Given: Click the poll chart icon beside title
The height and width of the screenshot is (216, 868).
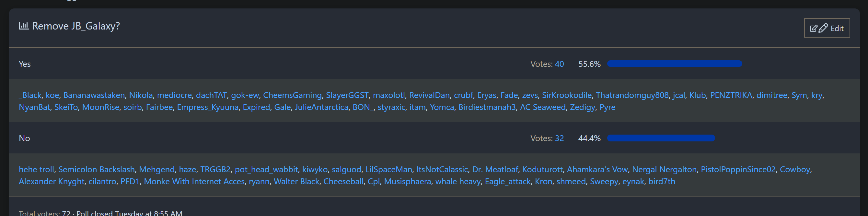Looking at the screenshot, I should tap(23, 26).
